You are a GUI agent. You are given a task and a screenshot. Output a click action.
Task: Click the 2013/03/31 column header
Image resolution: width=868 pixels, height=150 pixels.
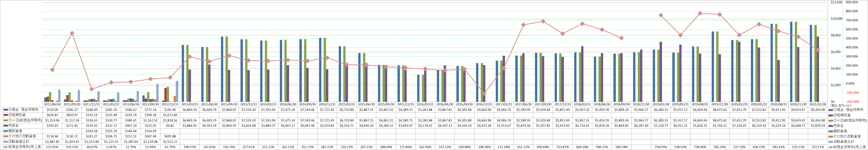pyautogui.click(x=190, y=105)
